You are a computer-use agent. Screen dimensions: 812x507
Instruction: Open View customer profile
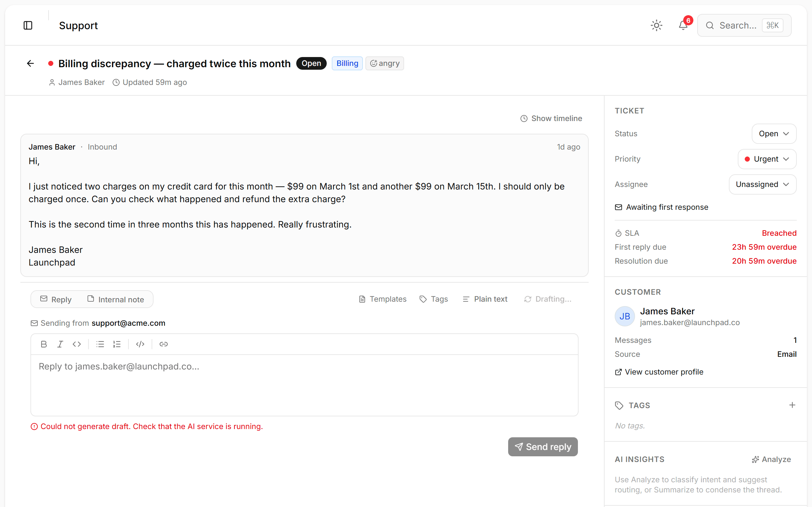(659, 371)
